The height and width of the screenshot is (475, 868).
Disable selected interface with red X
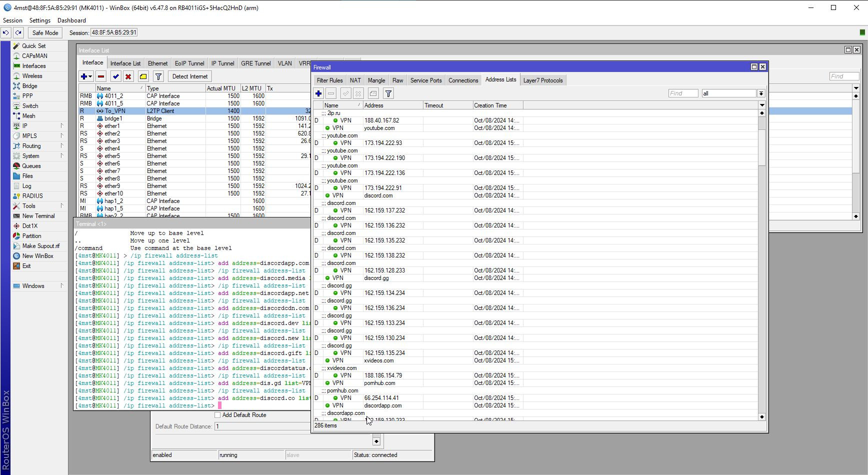pos(128,76)
